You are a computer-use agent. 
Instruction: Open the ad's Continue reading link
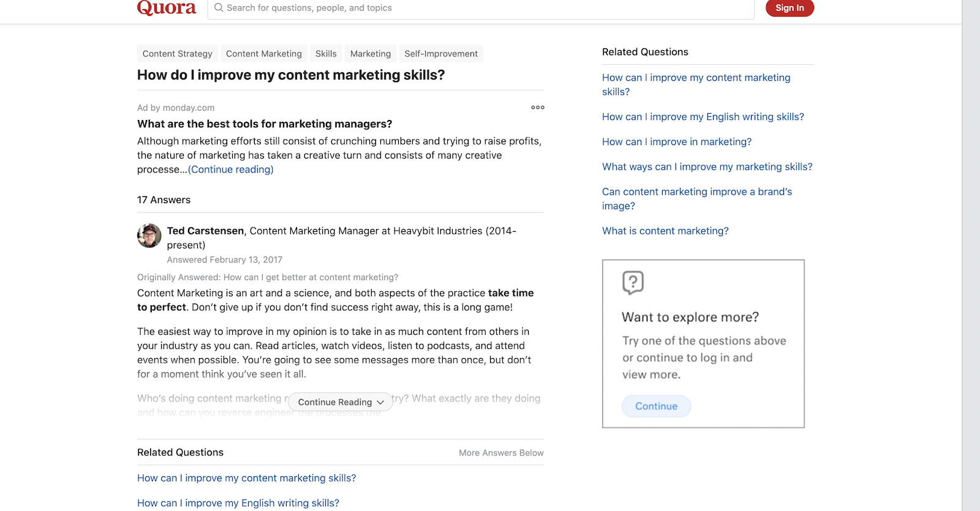231,170
